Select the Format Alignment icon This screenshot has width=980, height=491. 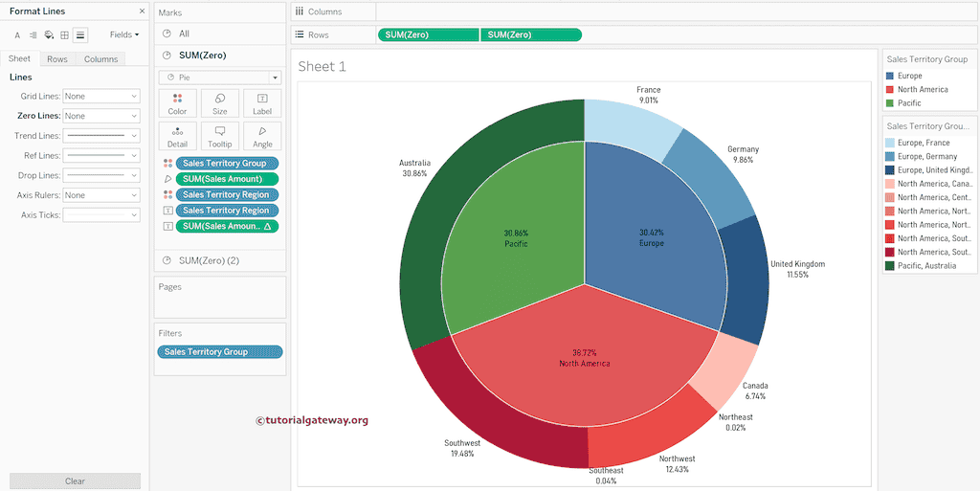[x=33, y=34]
